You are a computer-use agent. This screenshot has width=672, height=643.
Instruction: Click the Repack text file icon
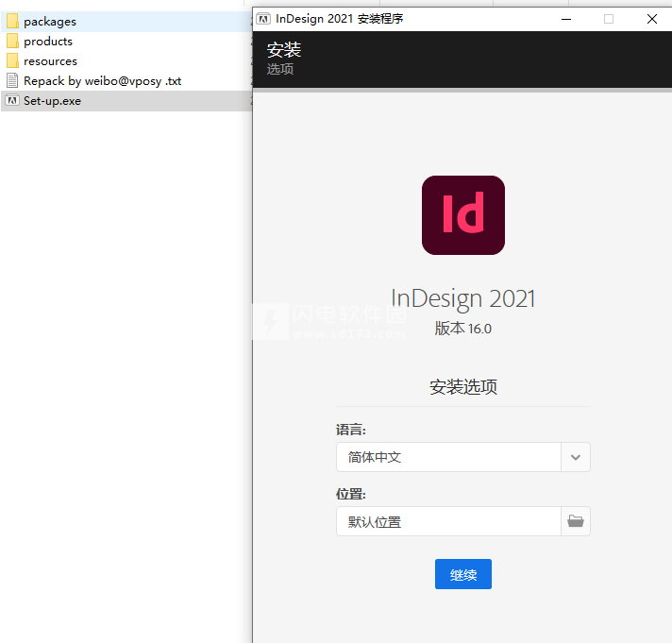pos(12,80)
